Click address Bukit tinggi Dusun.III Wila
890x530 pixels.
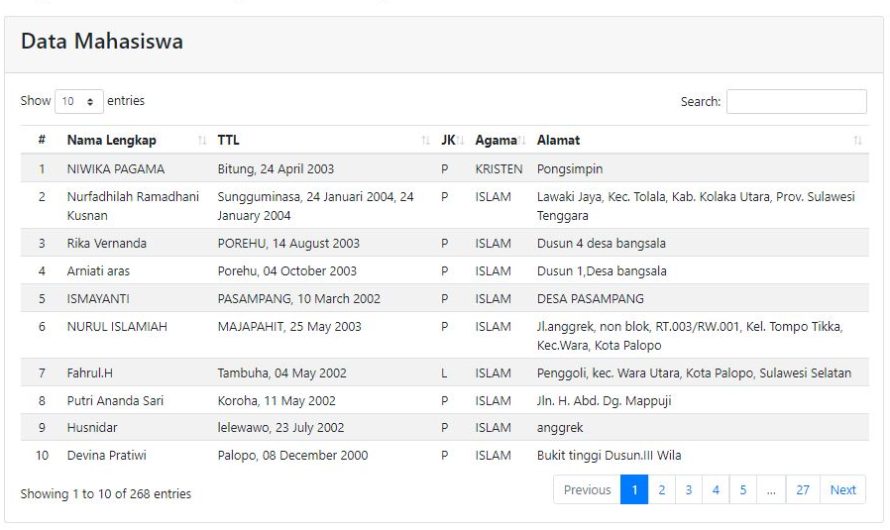pos(609,456)
